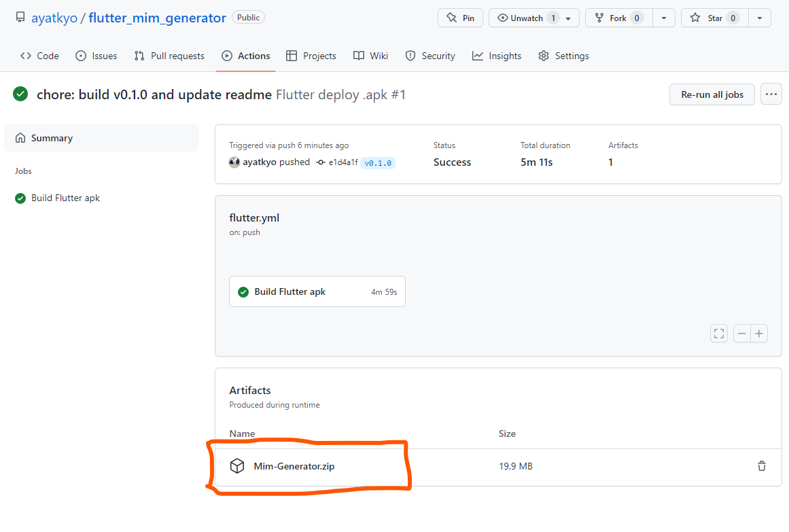
Task: Download the Mim-Generator.zip artifact
Action: [x=294, y=467]
